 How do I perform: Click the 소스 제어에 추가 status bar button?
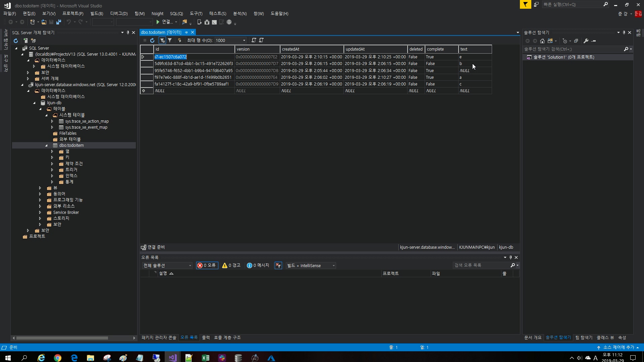(x=618, y=347)
